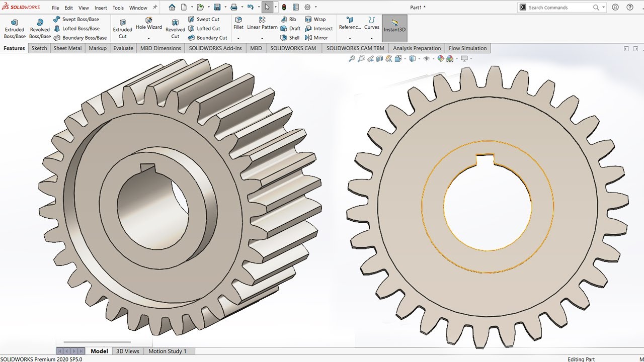Select the Extruded Boss/Base tool

(15, 29)
